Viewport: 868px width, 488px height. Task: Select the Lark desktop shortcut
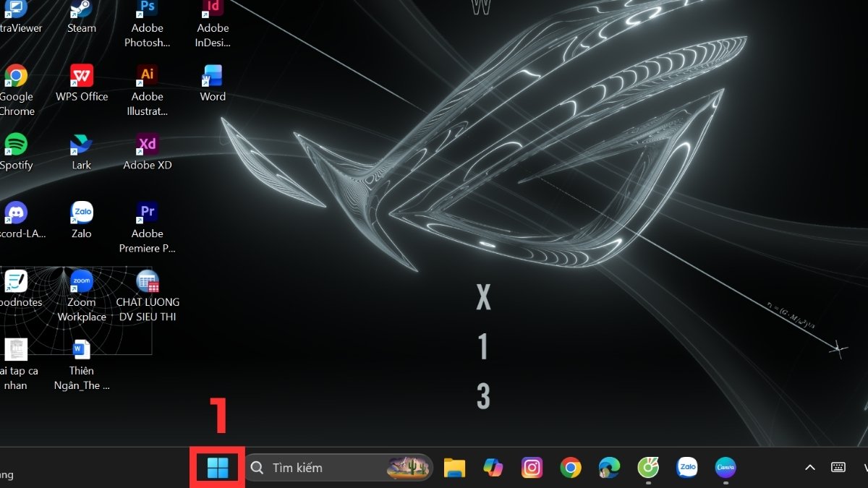coord(82,152)
